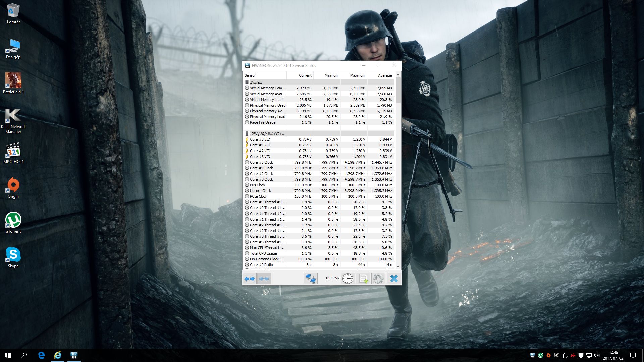Click the Killer Network tray icon

(x=556, y=355)
